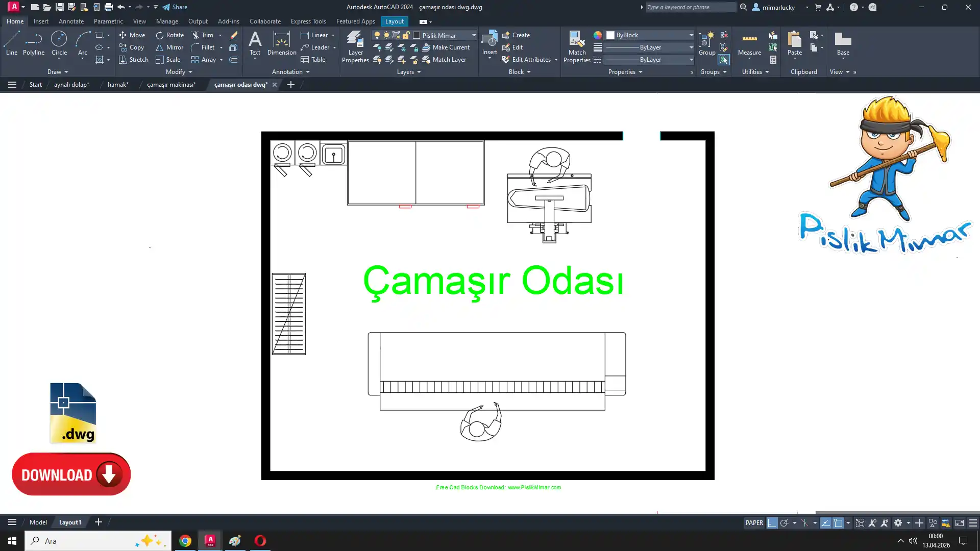Click the Insert block icon
The height and width of the screenshot is (551, 980).
tap(489, 40)
